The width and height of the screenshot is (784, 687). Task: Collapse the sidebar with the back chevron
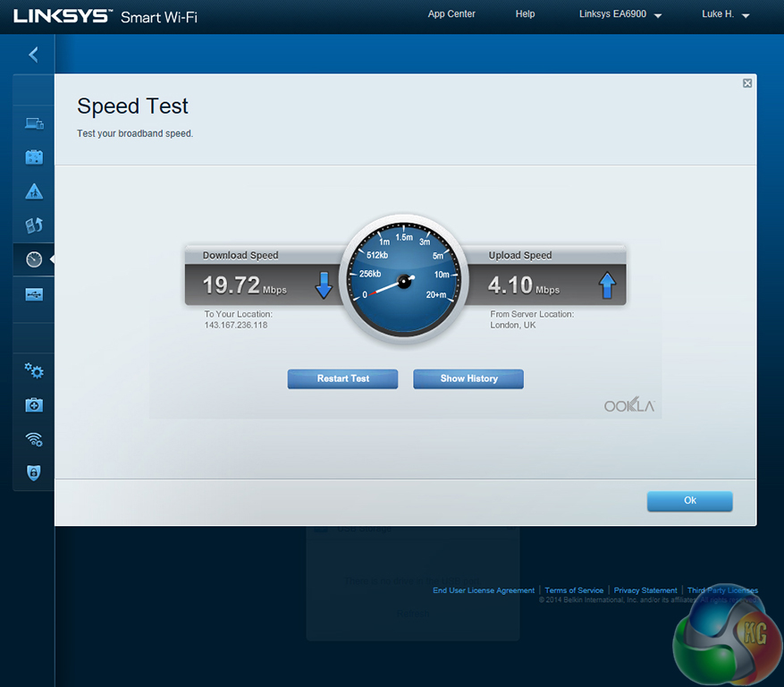click(33, 55)
